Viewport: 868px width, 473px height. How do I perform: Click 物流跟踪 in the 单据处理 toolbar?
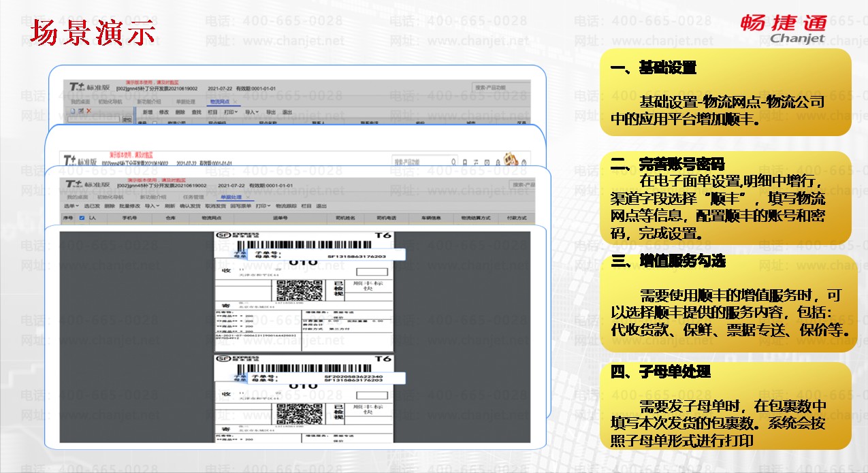[286, 206]
